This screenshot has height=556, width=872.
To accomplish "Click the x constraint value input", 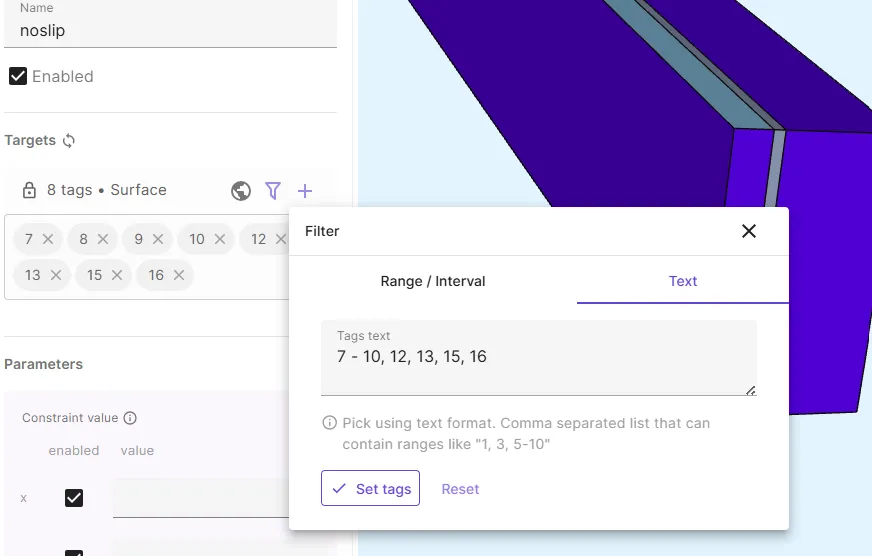I will click(x=200, y=498).
